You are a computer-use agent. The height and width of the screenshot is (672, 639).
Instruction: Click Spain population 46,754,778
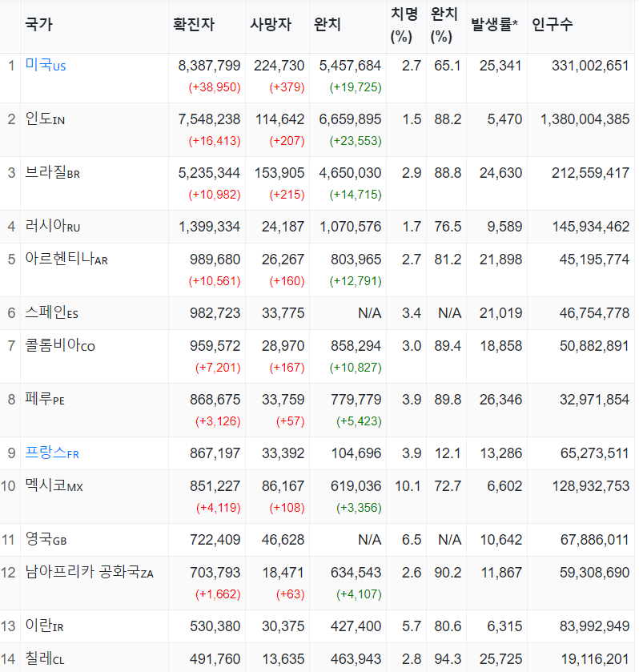click(x=594, y=313)
